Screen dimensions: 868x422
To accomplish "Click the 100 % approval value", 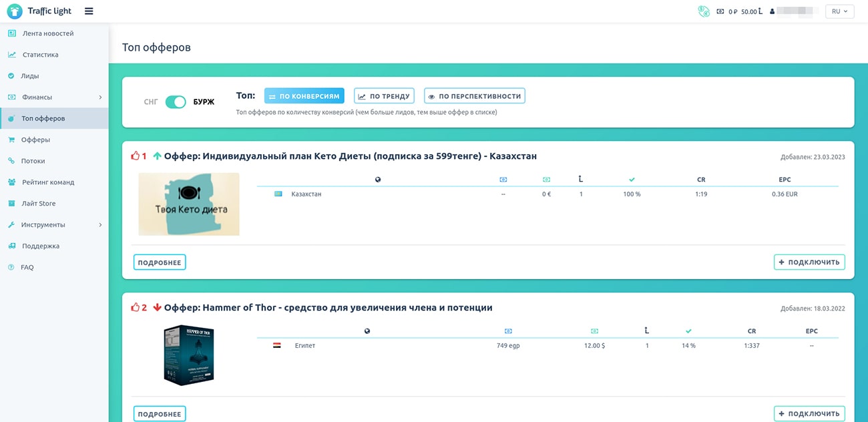I will pos(632,194).
